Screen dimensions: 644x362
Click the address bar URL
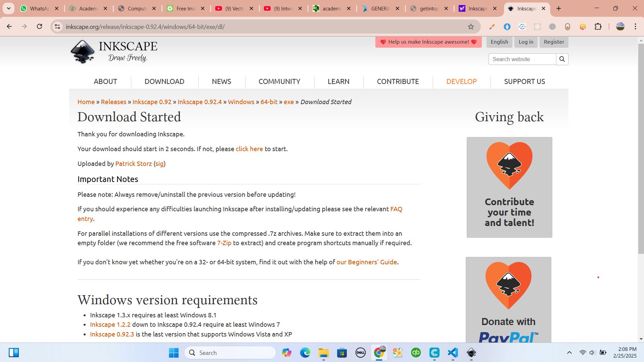pos(145,27)
